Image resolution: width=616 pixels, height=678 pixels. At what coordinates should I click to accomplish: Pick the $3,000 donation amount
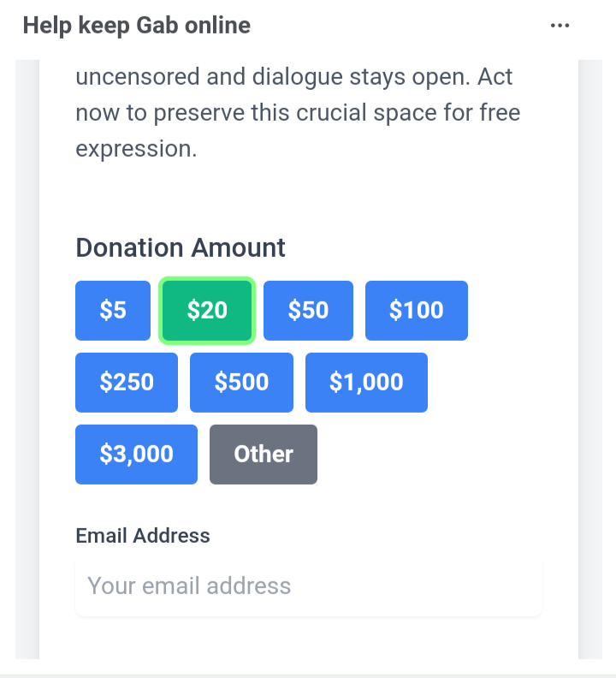pyautogui.click(x=136, y=454)
